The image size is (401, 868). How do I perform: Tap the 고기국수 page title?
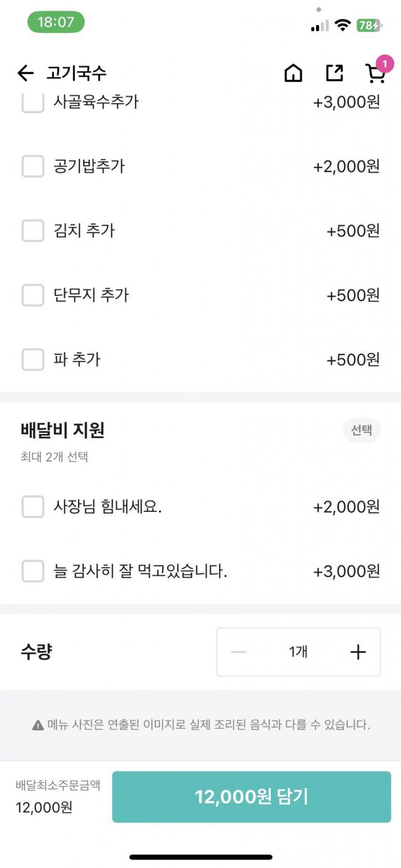(76, 73)
